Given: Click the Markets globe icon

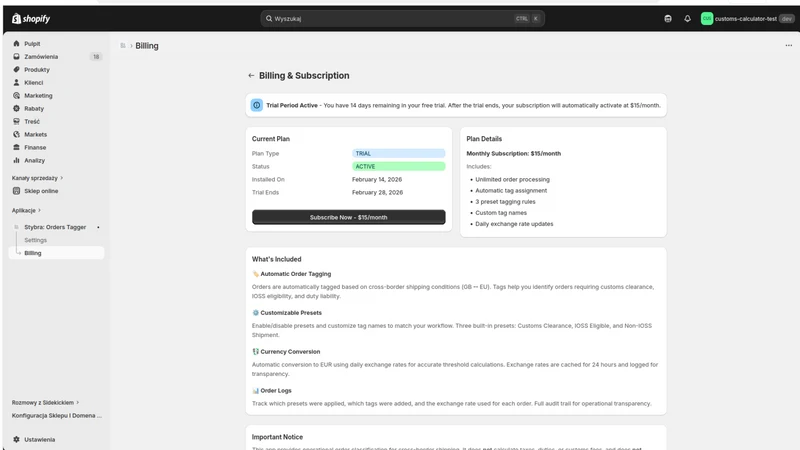Looking at the screenshot, I should click(16, 134).
